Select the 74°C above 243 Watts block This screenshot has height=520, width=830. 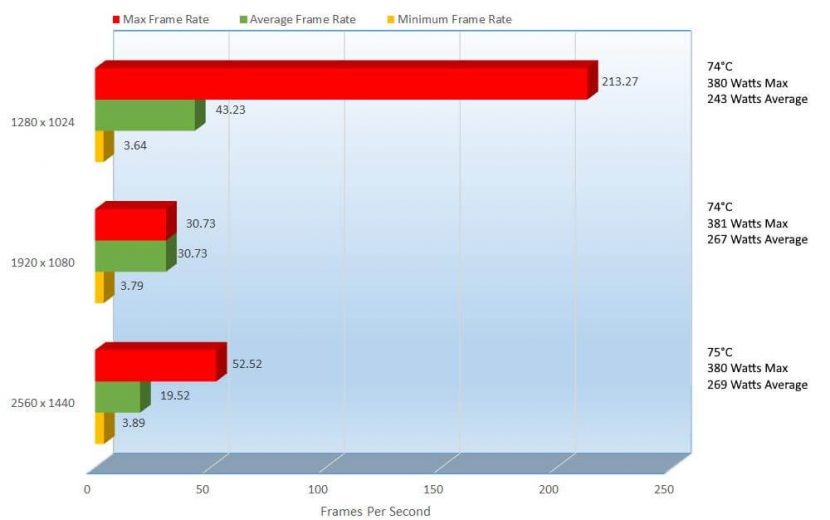pos(719,67)
